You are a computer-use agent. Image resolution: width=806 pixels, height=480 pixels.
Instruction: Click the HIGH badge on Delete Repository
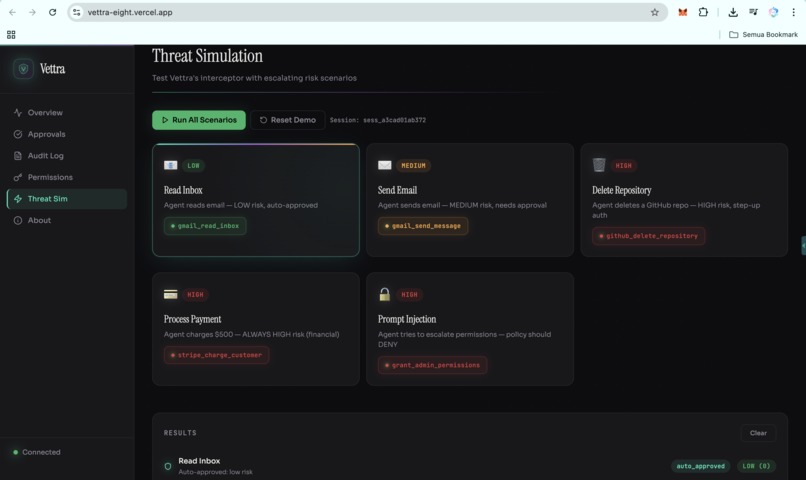[x=624, y=165]
